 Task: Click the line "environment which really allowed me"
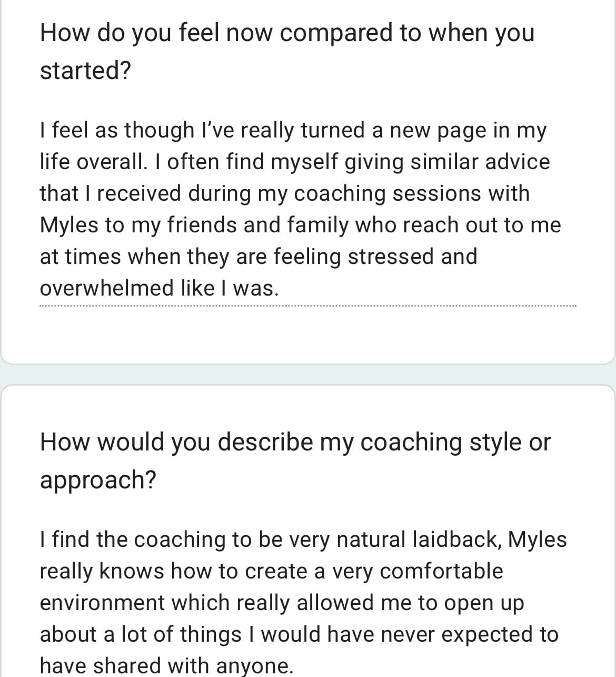point(282,603)
